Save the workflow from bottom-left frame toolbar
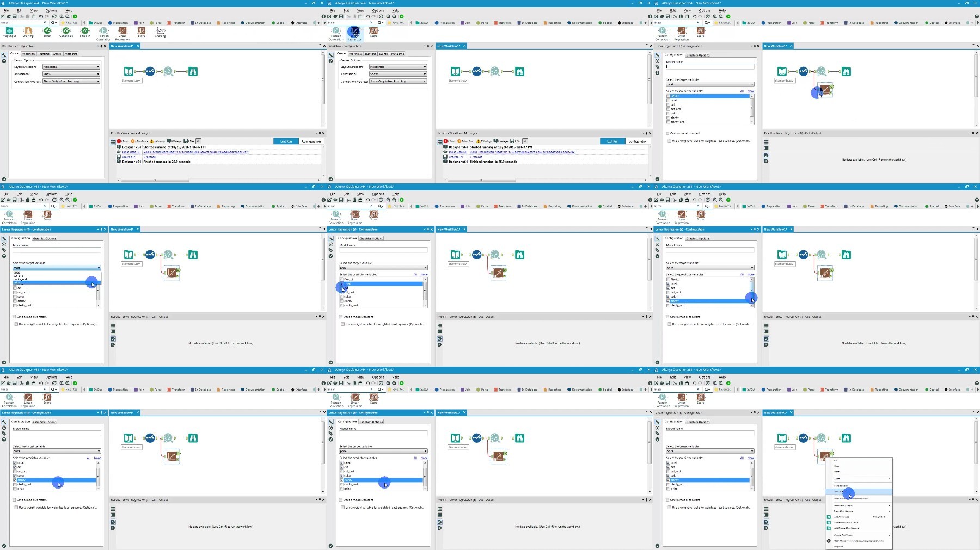 click(x=15, y=383)
